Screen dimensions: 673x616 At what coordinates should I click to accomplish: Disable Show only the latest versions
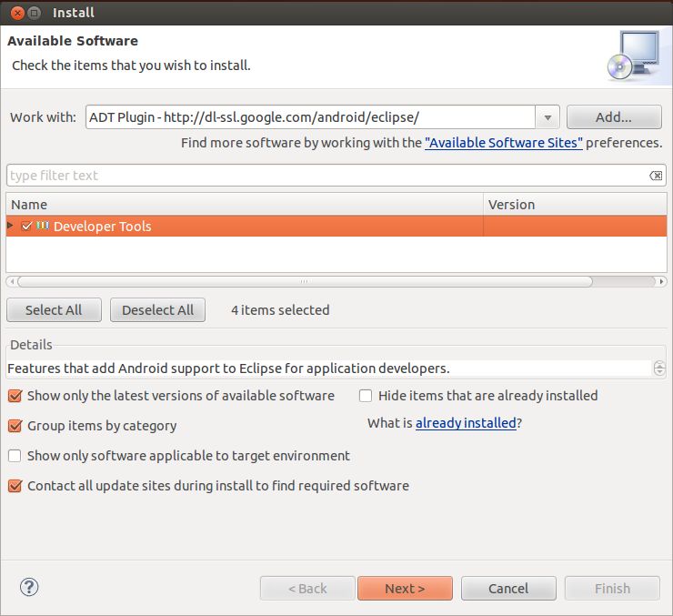pyautogui.click(x=15, y=396)
